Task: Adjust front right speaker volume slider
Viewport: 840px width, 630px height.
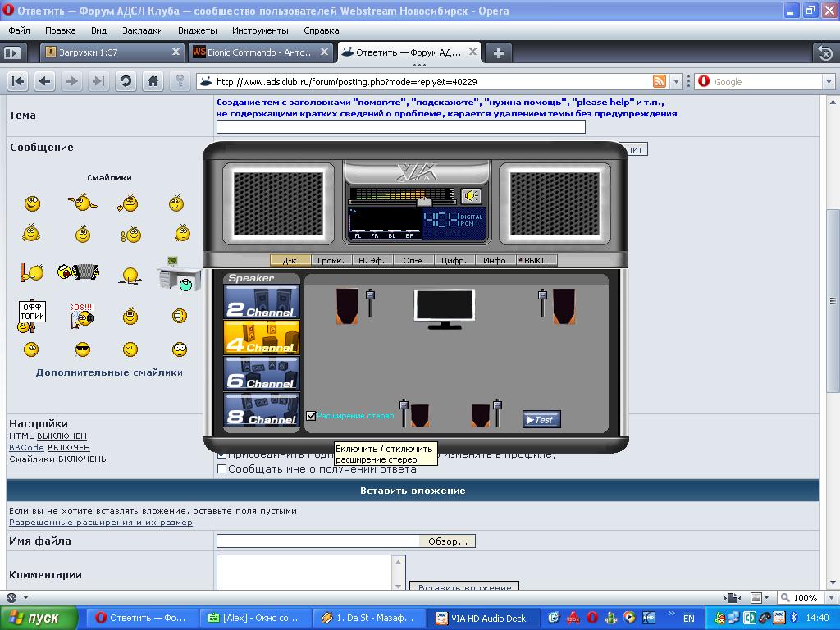Action: coord(543,303)
